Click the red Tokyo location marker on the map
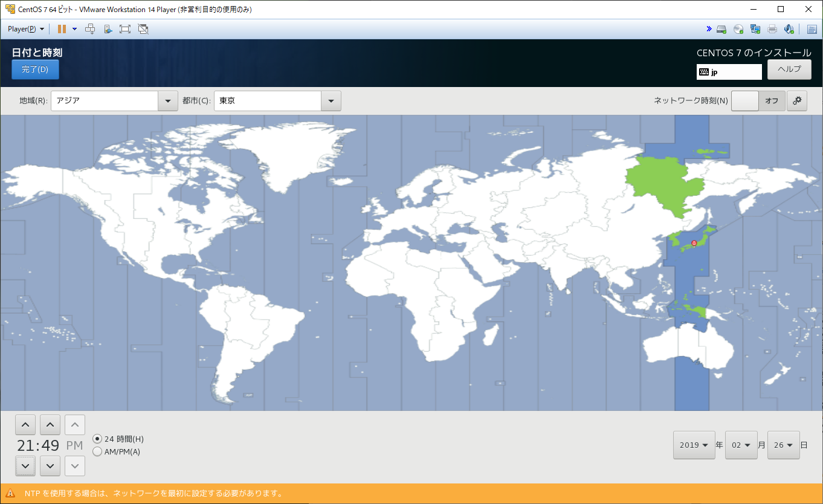823x504 pixels. [694, 243]
